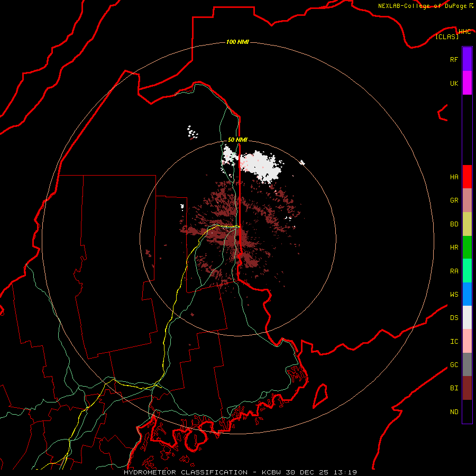Viewport: 476px width, 476px height.
Task: Select the DS dry snow white swatch
Action: 467,317
